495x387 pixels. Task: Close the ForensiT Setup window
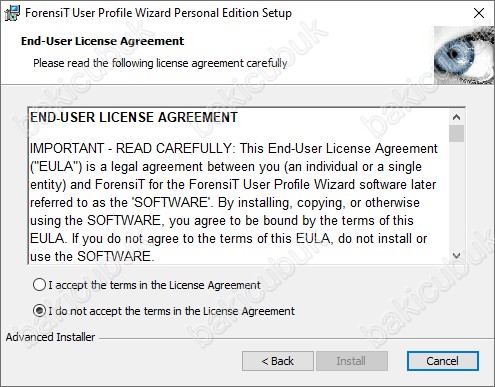pyautogui.click(x=479, y=13)
